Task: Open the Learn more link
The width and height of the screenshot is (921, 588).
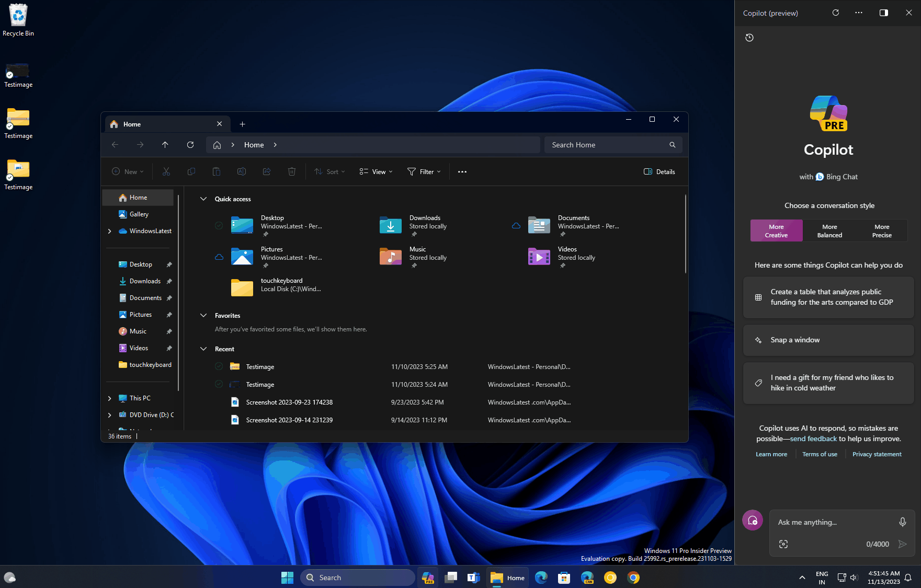Action: pos(771,454)
